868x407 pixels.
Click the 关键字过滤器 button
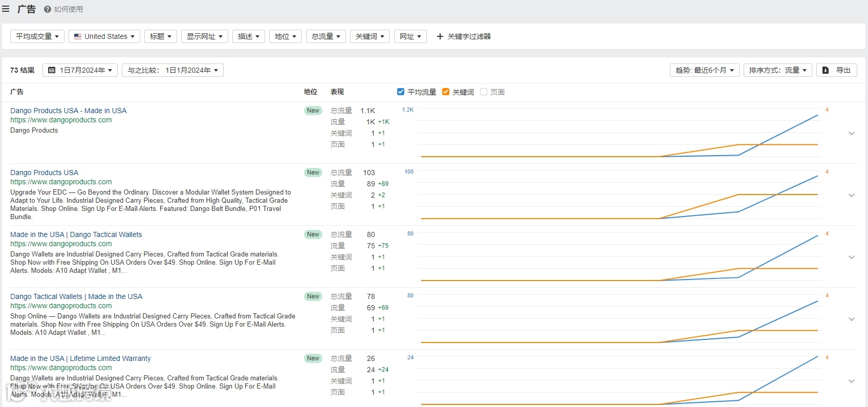[464, 36]
